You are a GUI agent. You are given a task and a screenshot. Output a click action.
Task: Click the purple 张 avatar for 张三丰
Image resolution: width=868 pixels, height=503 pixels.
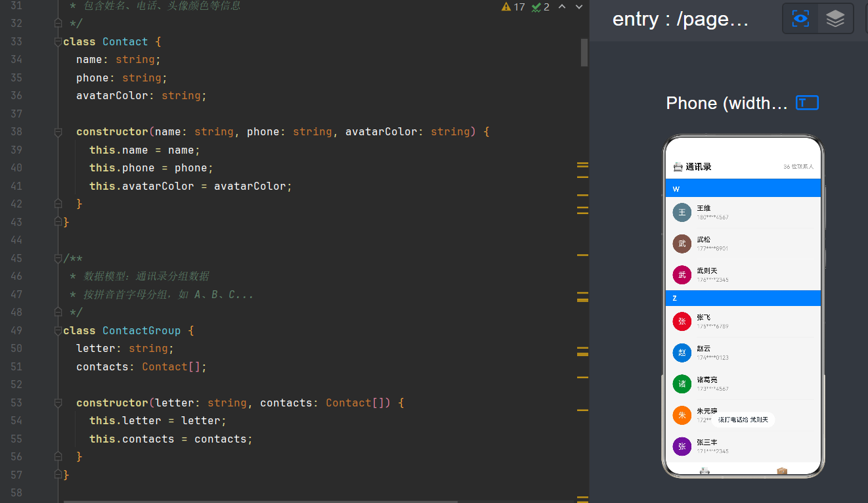click(682, 447)
